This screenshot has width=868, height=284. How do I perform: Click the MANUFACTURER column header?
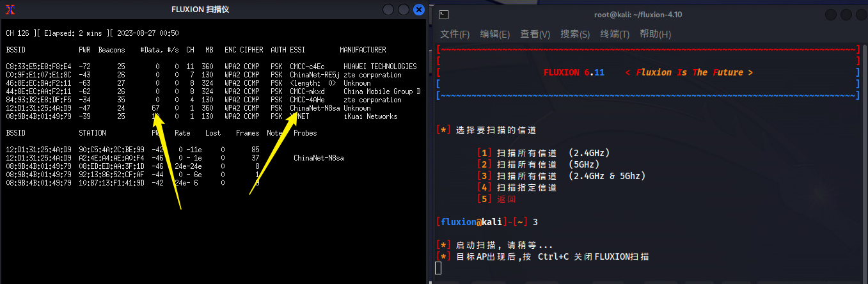[363, 50]
